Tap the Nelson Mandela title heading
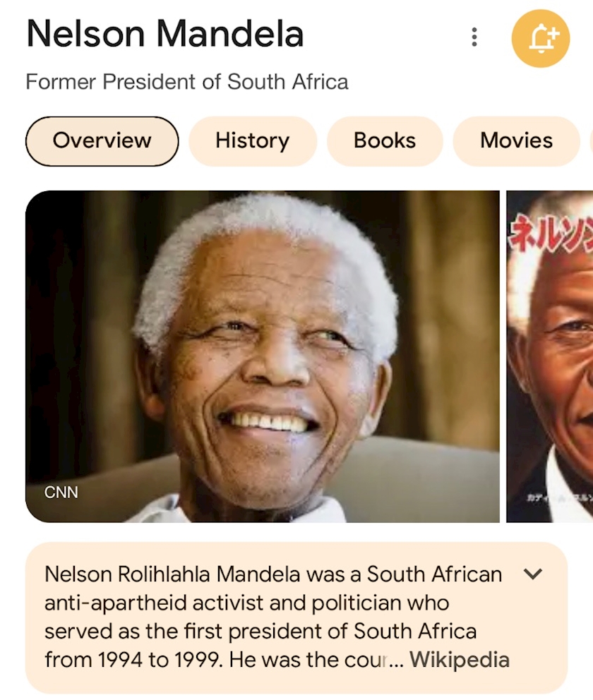Viewport: 593px width, 700px height. click(x=165, y=34)
